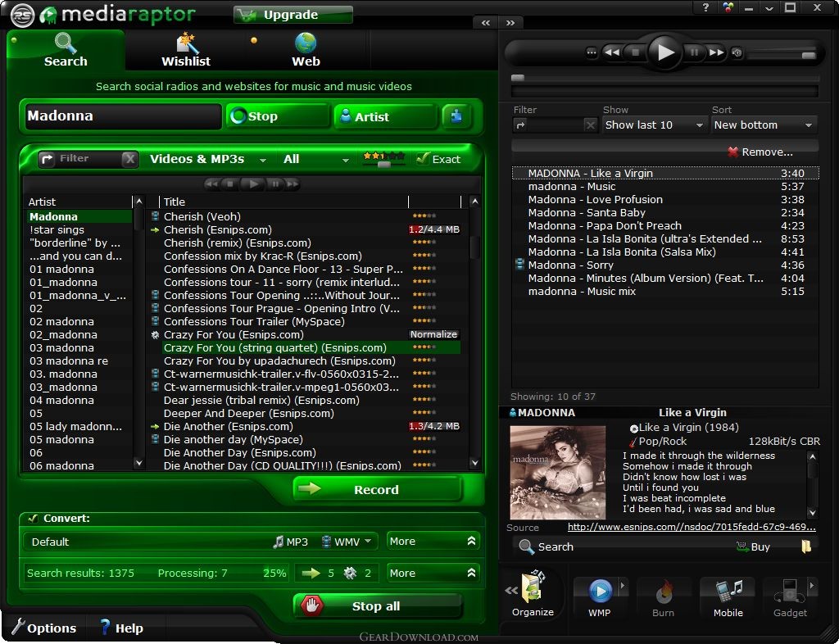Expand panel with right double arrow

pyautogui.click(x=510, y=22)
